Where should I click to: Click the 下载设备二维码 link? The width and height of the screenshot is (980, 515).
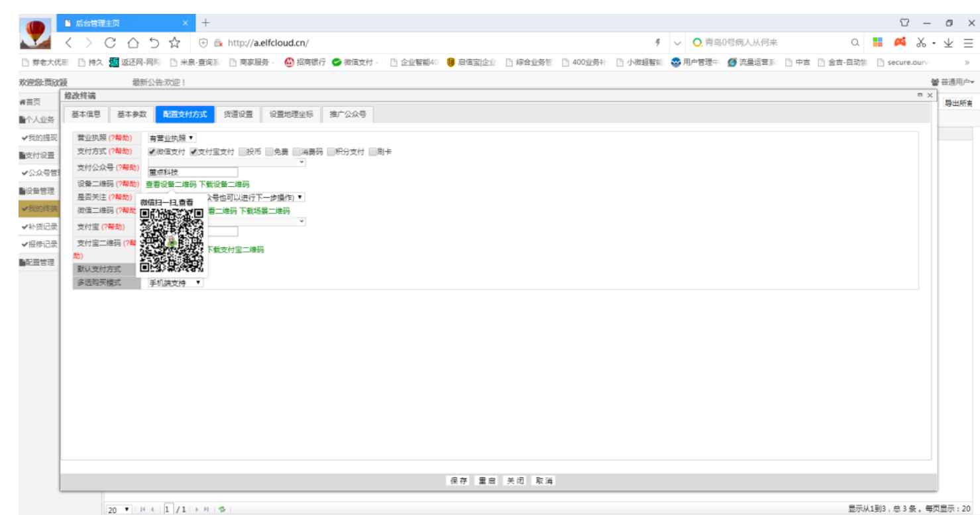tap(224, 184)
